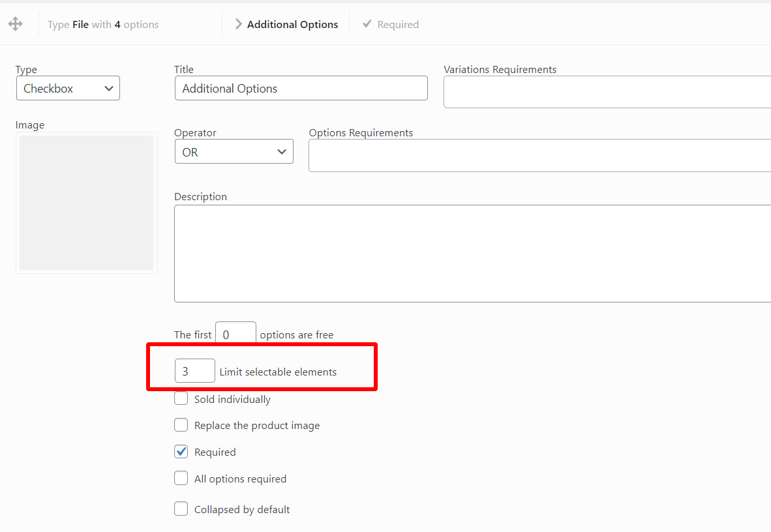Click the 'Type File with 4 options' header text
Screen dimensions: 771x532
tap(103, 25)
